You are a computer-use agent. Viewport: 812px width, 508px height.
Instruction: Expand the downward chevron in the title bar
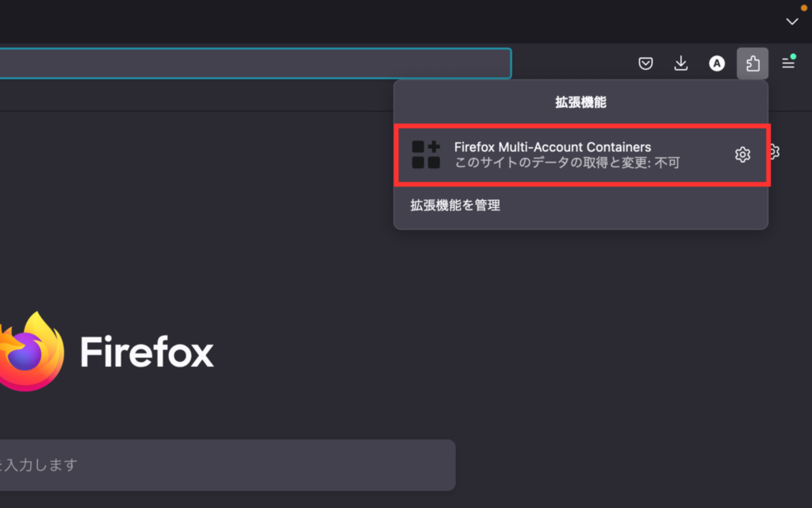(791, 22)
